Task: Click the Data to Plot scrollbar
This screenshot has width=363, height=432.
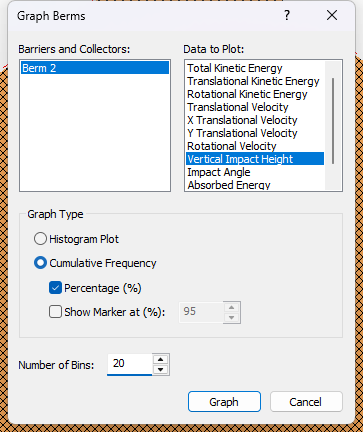Action: pyautogui.click(x=333, y=121)
